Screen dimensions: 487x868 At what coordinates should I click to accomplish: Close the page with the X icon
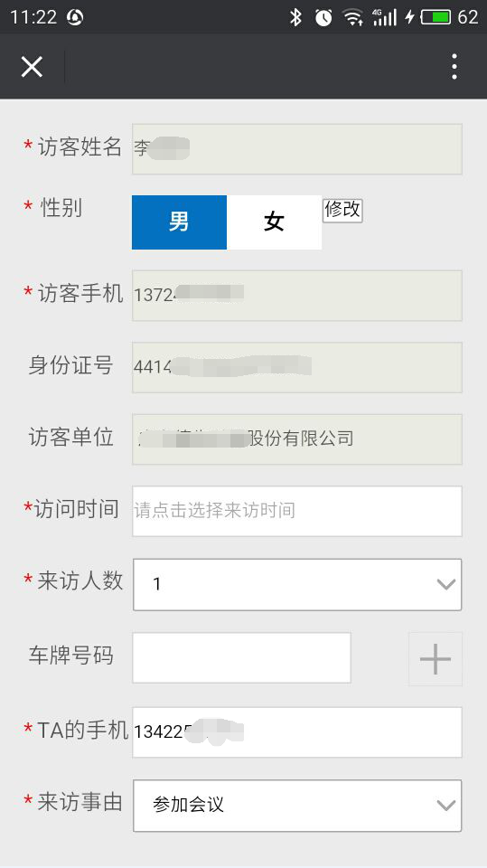(32, 67)
